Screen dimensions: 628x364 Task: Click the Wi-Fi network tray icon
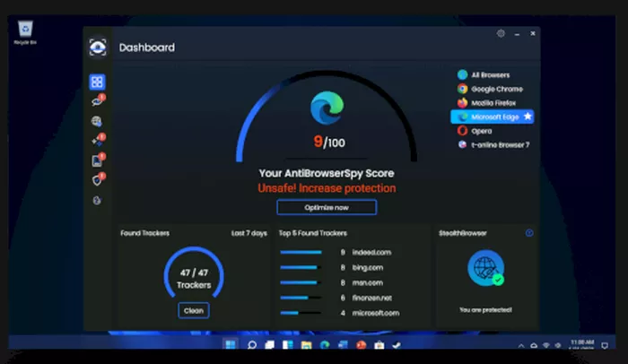pos(545,345)
